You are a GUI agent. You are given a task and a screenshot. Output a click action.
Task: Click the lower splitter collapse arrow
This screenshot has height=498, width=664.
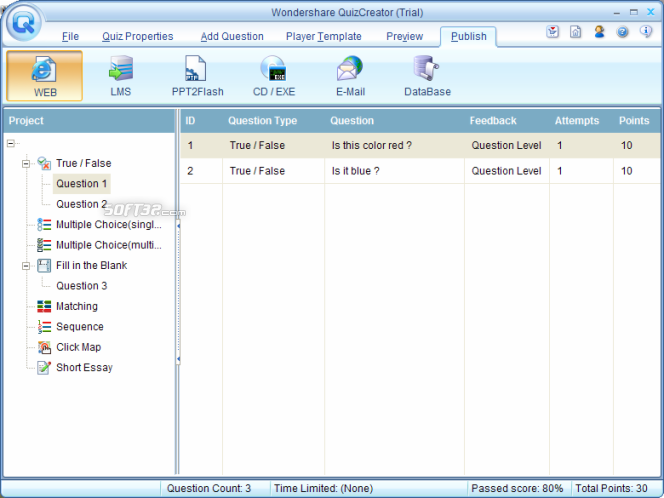tap(178, 359)
